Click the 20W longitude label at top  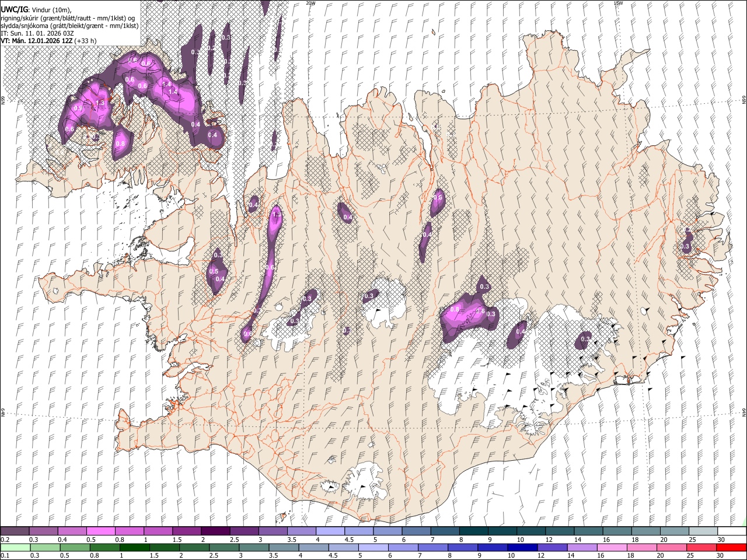pyautogui.click(x=311, y=3)
